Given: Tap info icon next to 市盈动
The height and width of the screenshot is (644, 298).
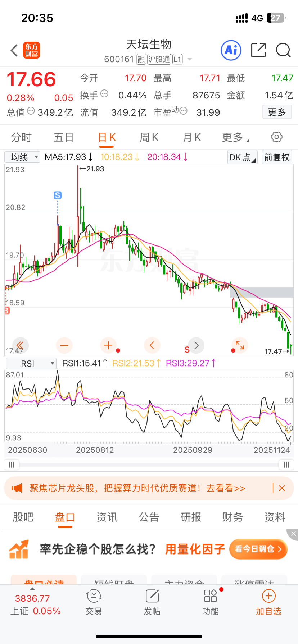Looking at the screenshot, I should click(x=183, y=111).
